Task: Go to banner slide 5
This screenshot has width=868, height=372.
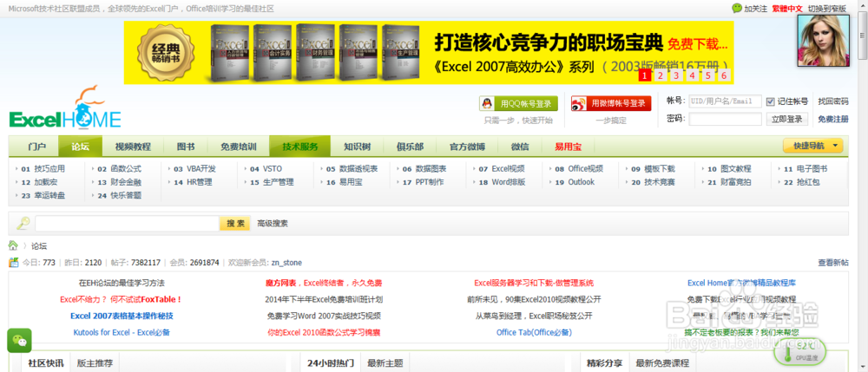Action: point(708,75)
